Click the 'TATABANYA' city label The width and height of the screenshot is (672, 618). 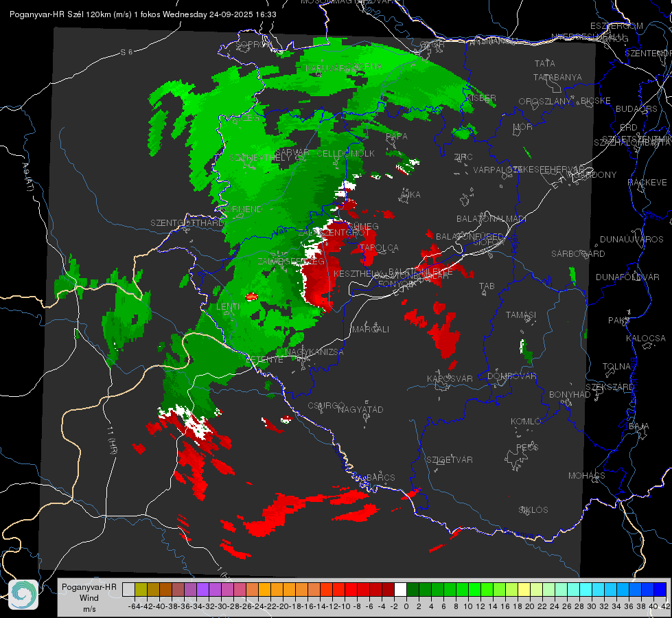(557, 77)
